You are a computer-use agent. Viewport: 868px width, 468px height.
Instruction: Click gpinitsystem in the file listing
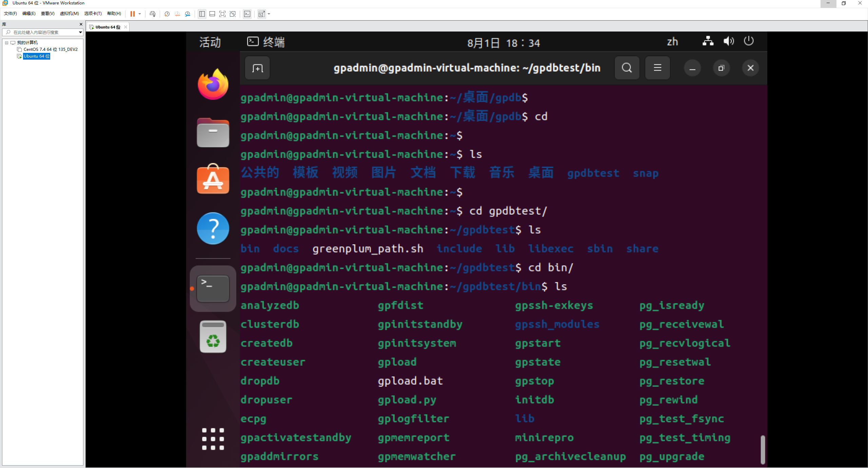(417, 343)
